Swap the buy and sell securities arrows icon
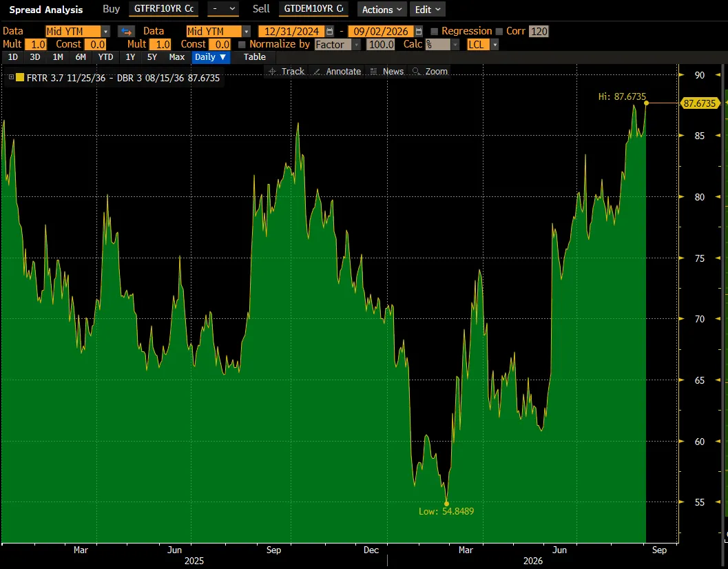The height and width of the screenshot is (569, 728). point(126,32)
